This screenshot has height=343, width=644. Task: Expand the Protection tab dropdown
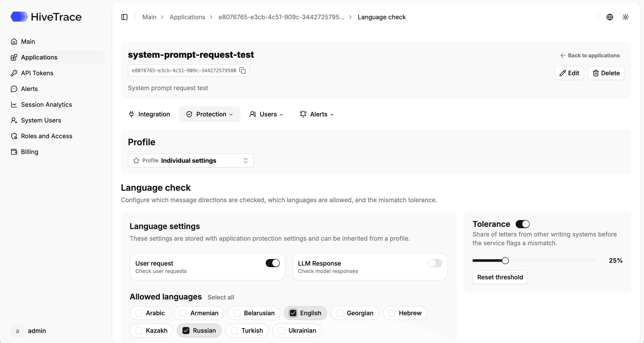(x=209, y=114)
